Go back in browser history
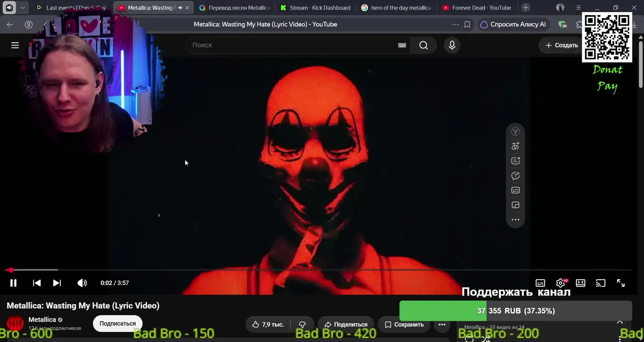 (10, 25)
